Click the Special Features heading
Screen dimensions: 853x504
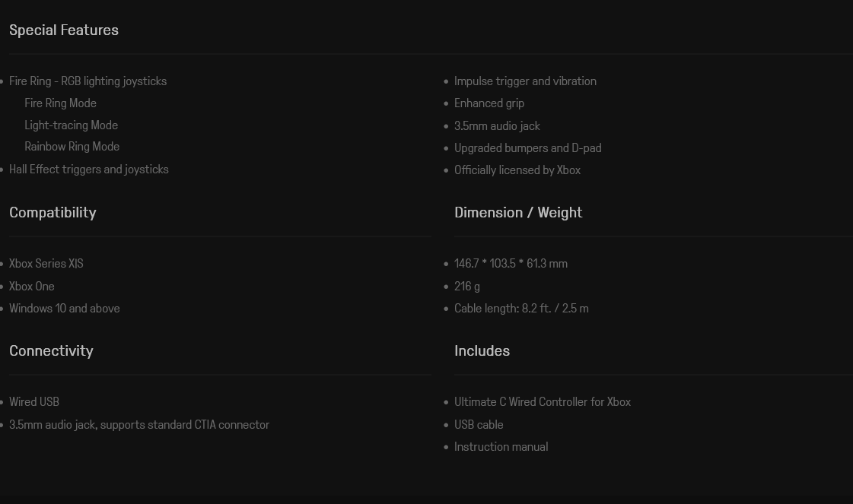64,30
